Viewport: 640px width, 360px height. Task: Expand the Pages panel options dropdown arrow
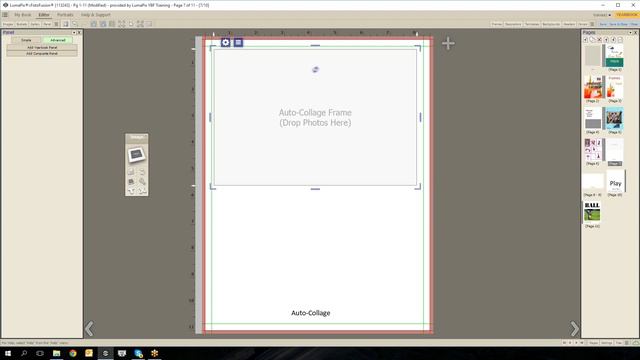coord(630,32)
